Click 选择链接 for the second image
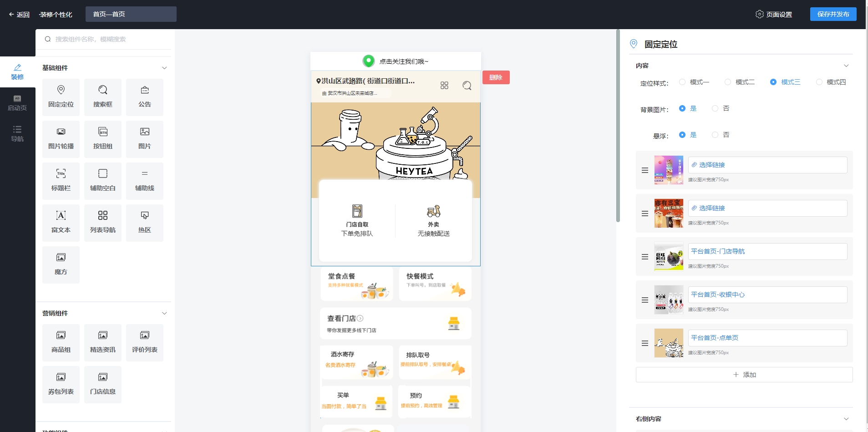 (x=767, y=208)
